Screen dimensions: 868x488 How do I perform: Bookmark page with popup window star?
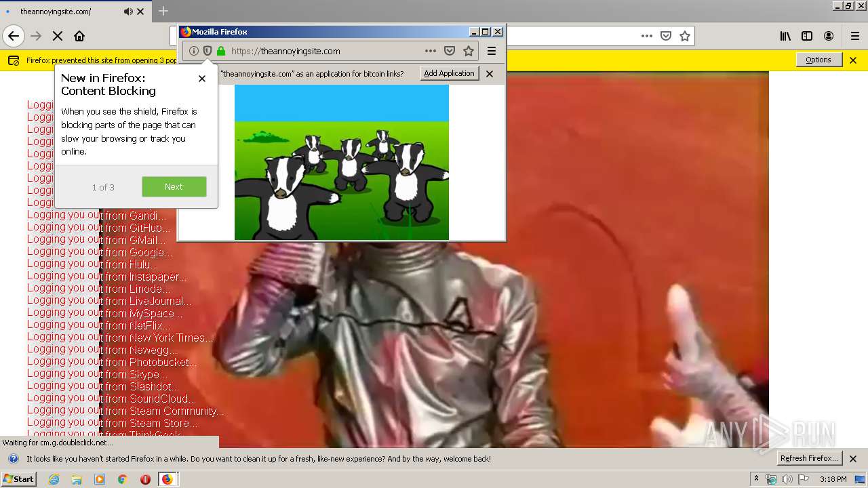pos(469,51)
